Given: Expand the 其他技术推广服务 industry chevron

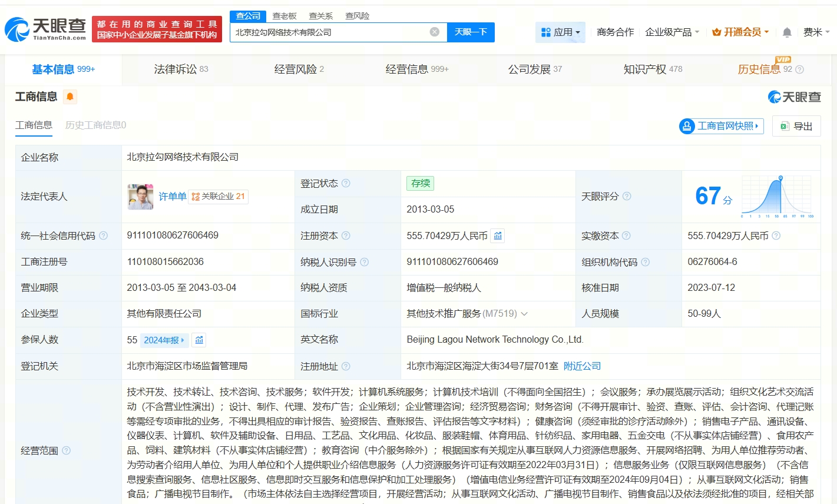Looking at the screenshot, I should (524, 314).
